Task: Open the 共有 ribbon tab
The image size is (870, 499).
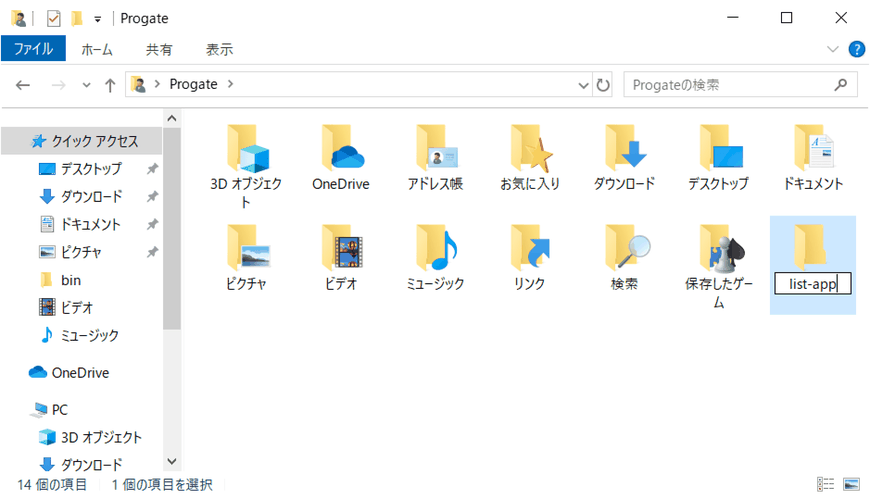Action: tap(159, 49)
